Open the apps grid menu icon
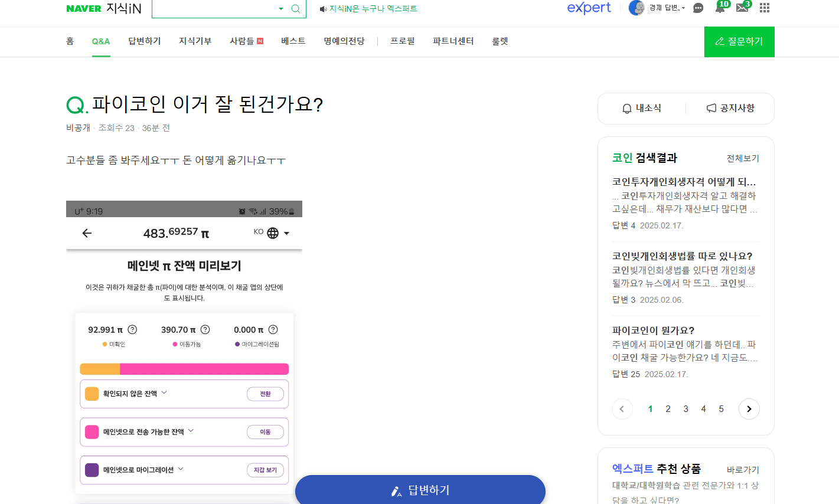The height and width of the screenshot is (504, 839). [765, 8]
